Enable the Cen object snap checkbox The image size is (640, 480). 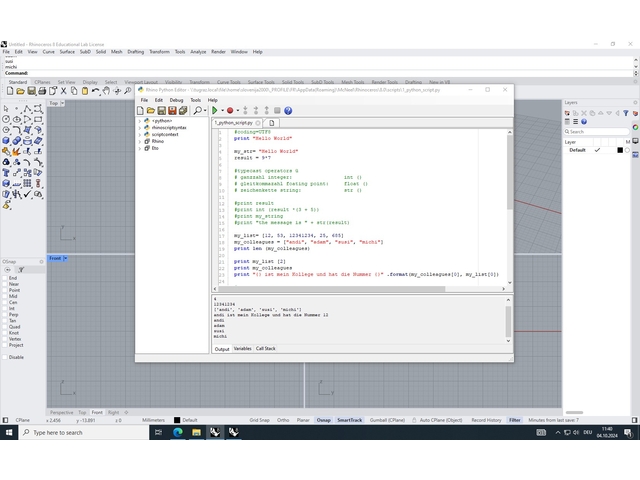click(5, 302)
